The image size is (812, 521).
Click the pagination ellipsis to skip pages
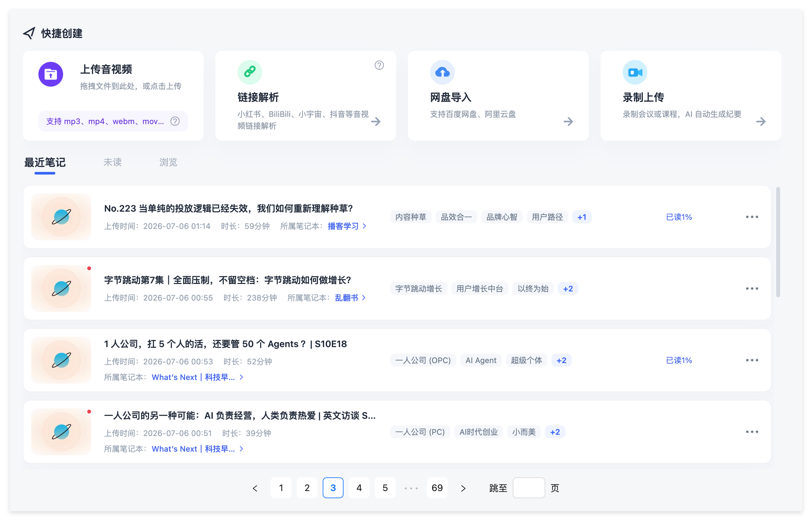tap(411, 488)
